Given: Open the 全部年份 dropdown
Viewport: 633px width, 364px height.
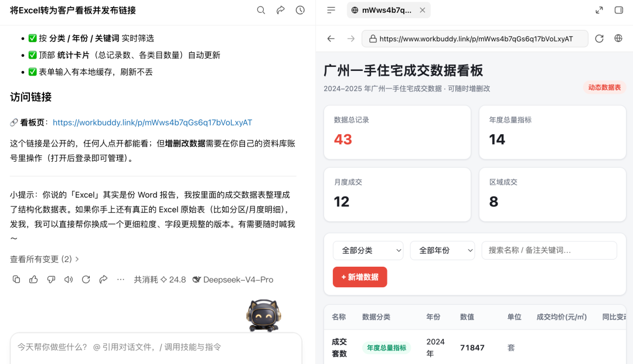Looking at the screenshot, I should [443, 251].
